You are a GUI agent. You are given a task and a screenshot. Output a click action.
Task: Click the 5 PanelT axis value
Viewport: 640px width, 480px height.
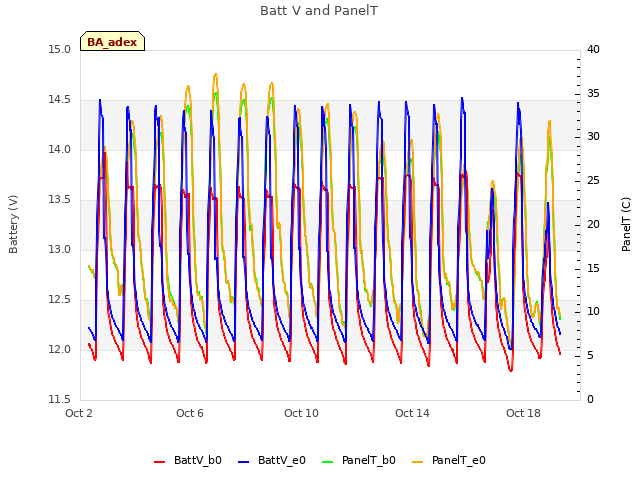[590, 356]
